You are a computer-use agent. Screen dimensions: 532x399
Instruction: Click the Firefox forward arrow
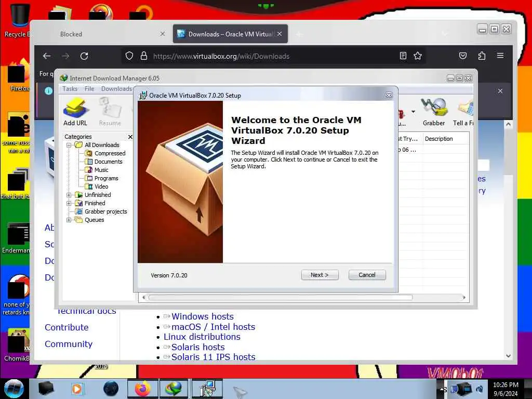[65, 56]
